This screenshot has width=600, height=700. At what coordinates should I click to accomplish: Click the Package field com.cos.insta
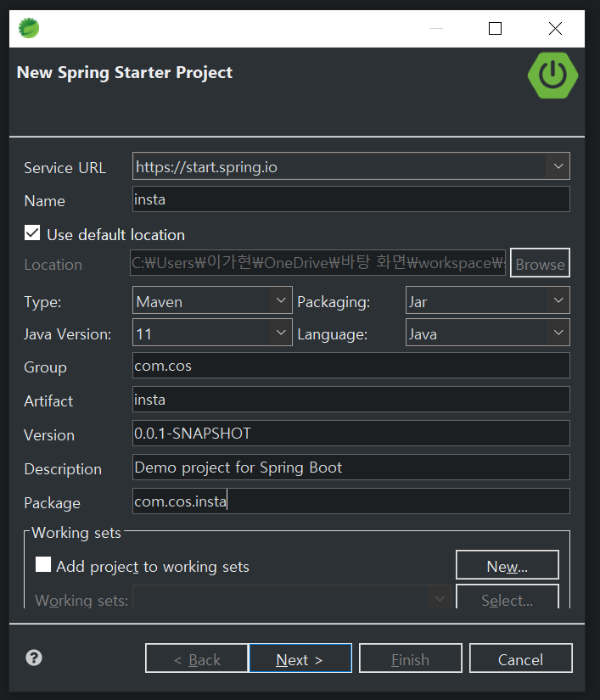click(x=350, y=501)
